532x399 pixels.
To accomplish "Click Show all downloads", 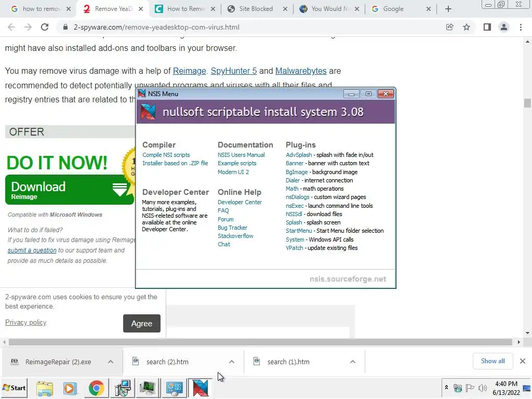I will tap(493, 361).
